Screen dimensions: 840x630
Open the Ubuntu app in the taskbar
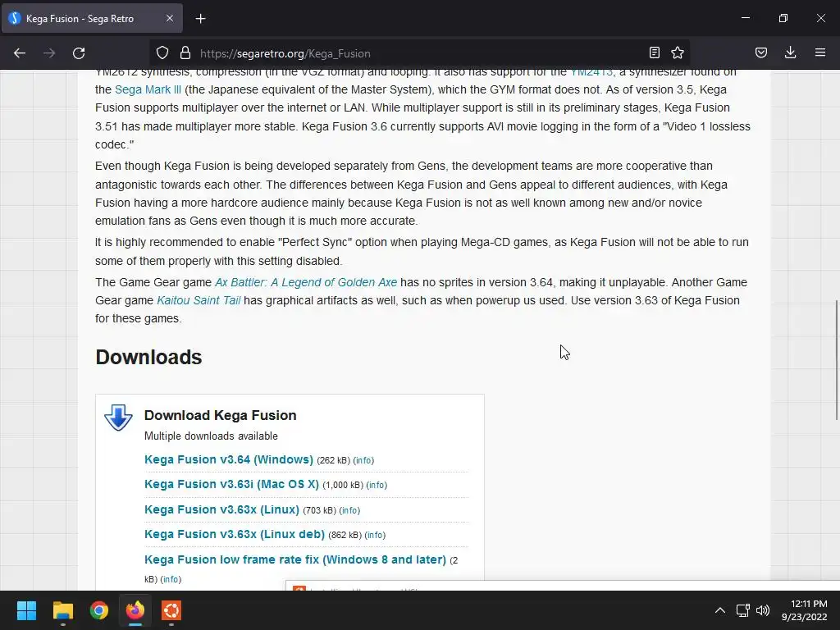[171, 610]
